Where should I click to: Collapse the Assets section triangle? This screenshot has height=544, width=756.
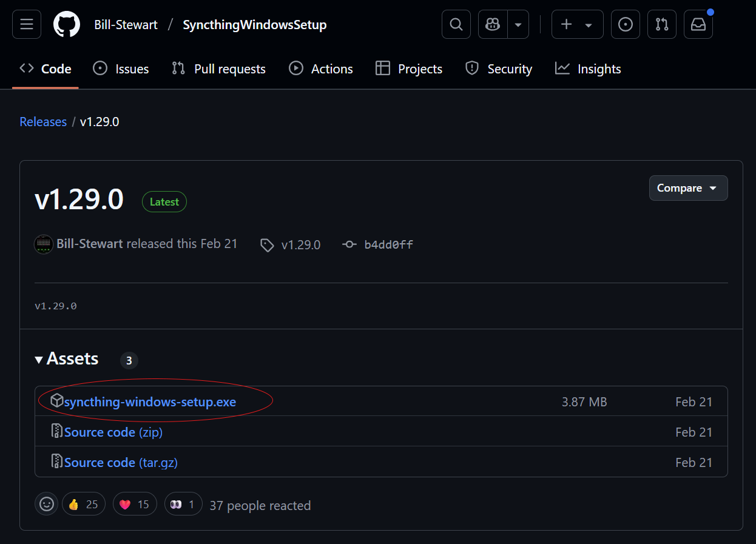click(39, 360)
